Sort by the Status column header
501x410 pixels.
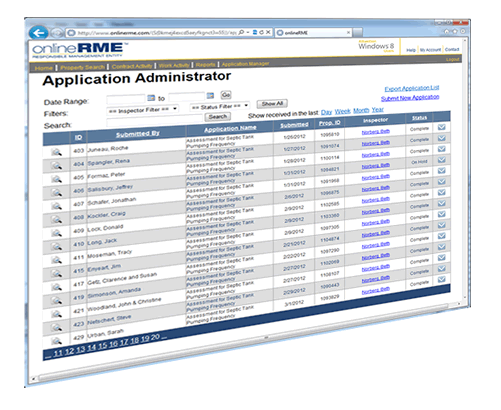coord(419,118)
